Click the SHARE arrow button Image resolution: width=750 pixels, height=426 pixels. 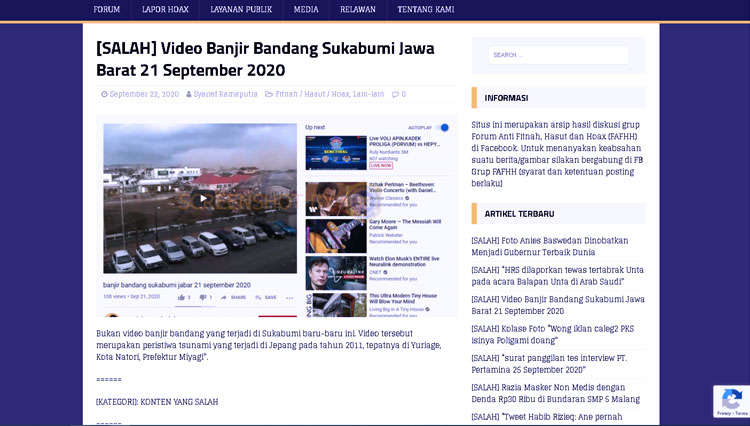pyautogui.click(x=233, y=297)
